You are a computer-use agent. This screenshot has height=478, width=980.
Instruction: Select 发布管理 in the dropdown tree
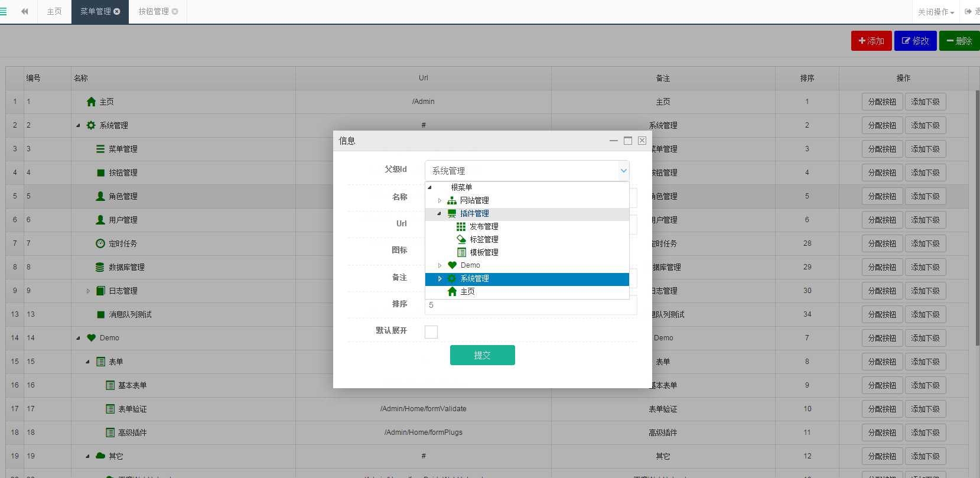tap(484, 226)
